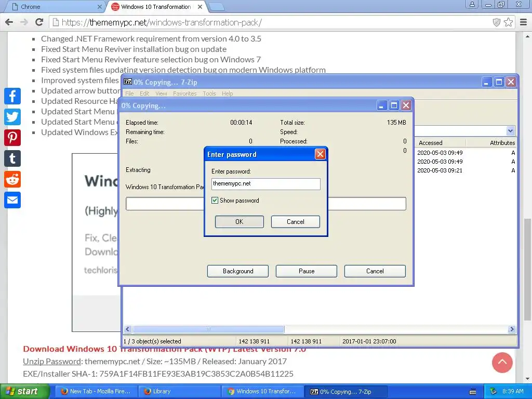Switch to 0% Copying 7-Zip taskbar item

pos(346,391)
